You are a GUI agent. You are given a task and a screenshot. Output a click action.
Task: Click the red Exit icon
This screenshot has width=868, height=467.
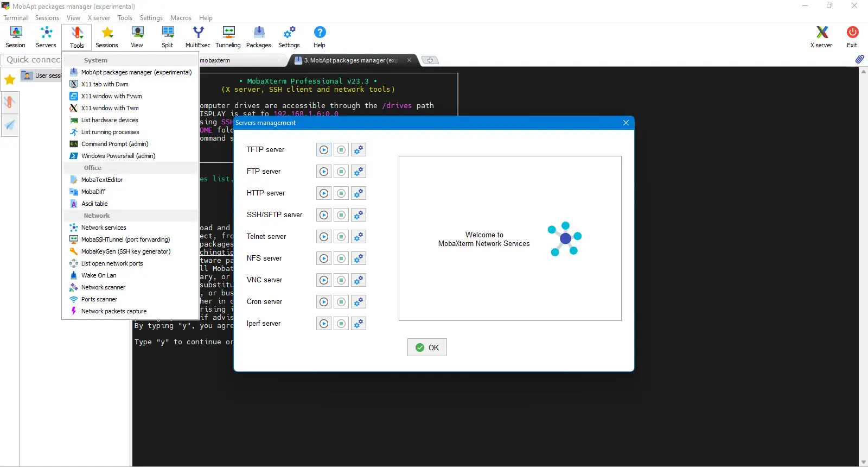852,37
